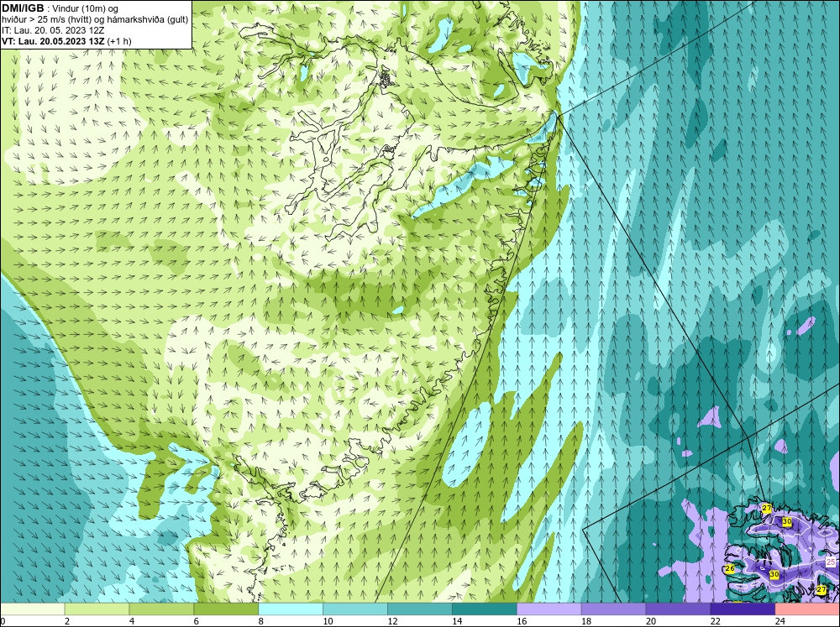Click the 8–10 m/s light cyan legend swatch
Image resolution: width=840 pixels, height=627 pixels.
click(x=291, y=609)
